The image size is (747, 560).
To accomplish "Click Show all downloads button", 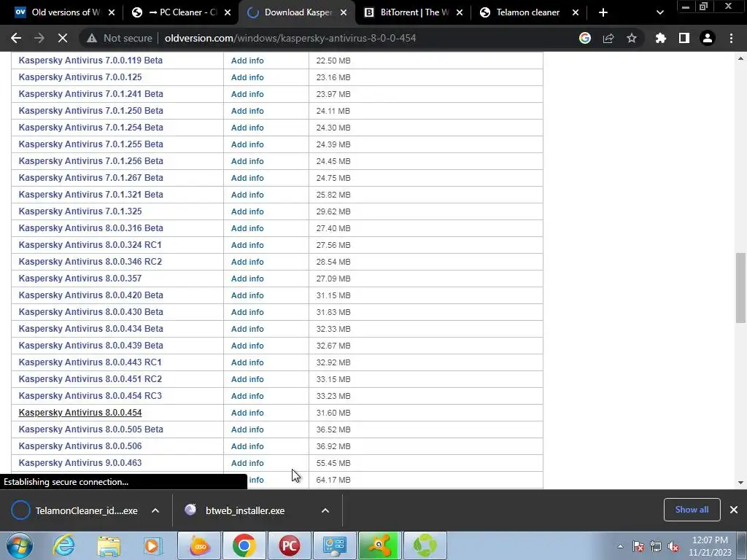I will tap(692, 510).
